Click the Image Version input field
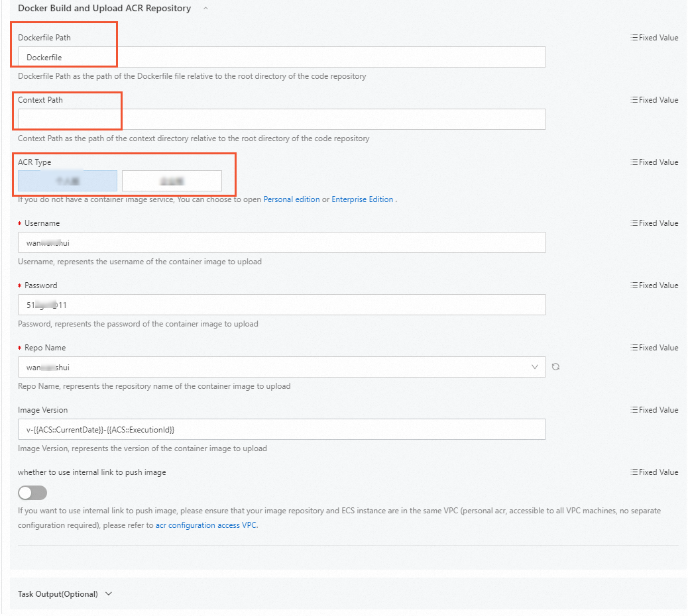688x616 pixels. (281, 429)
